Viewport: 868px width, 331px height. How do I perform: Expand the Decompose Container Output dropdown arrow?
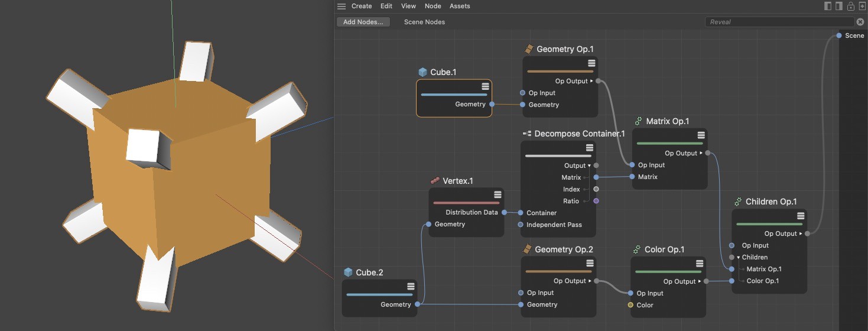[x=589, y=165]
